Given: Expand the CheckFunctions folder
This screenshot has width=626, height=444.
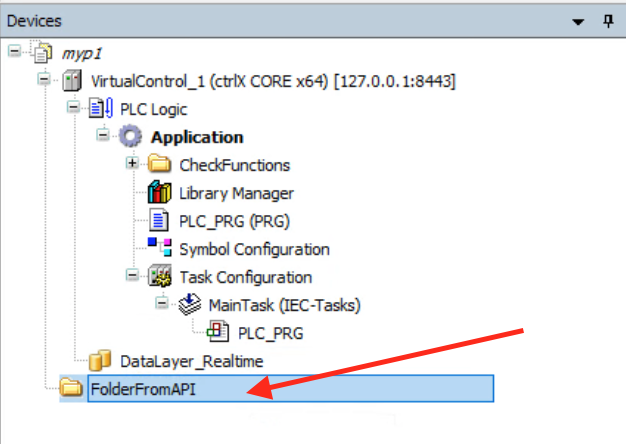Looking at the screenshot, I should pyautogui.click(x=132, y=163).
